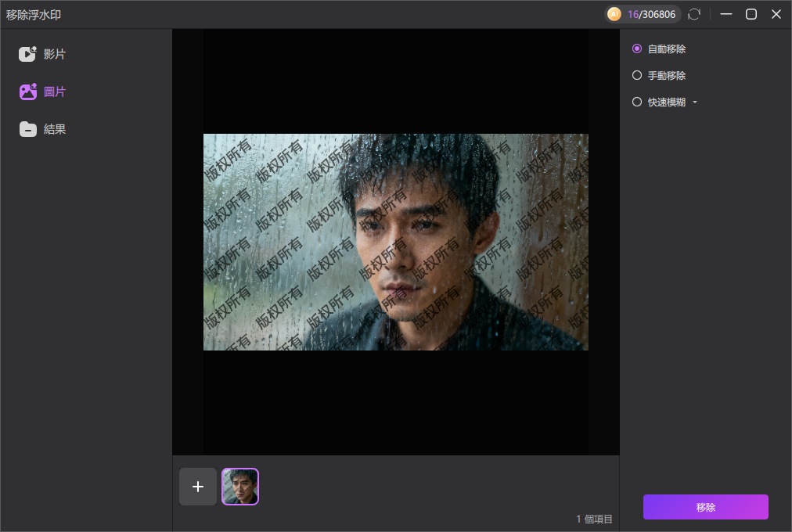This screenshot has width=792, height=532.
Task: Select the man portrait thumbnail
Action: 240,487
